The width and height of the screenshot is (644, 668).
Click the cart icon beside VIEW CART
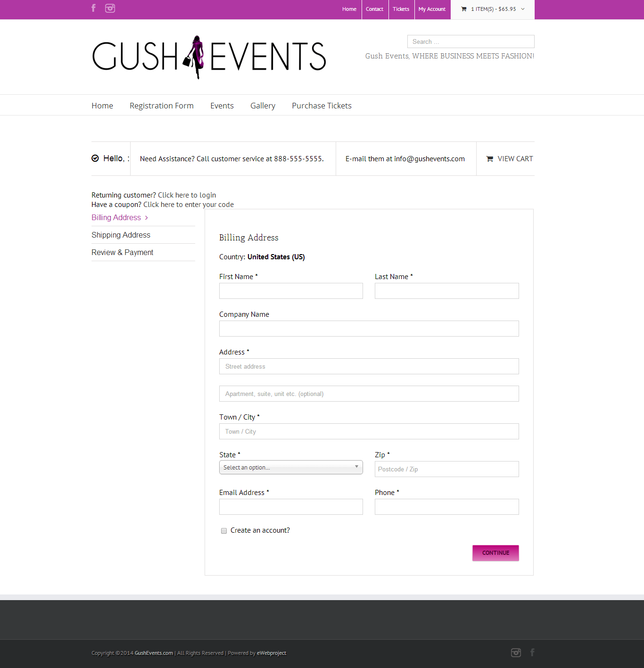click(490, 159)
